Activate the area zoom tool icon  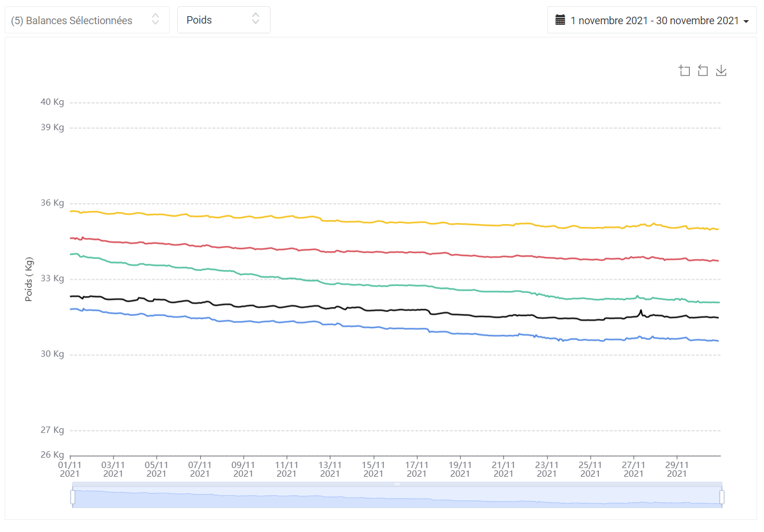pos(684,71)
